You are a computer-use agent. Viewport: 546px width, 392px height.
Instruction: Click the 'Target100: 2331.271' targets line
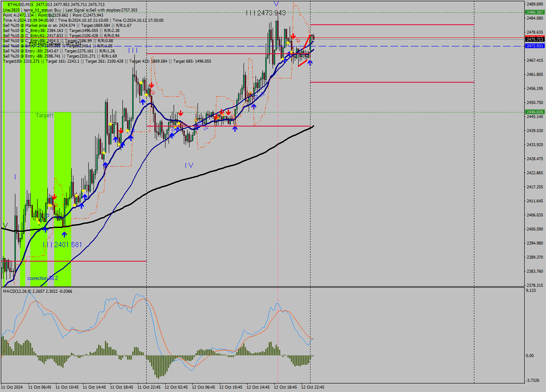[x=107, y=61]
